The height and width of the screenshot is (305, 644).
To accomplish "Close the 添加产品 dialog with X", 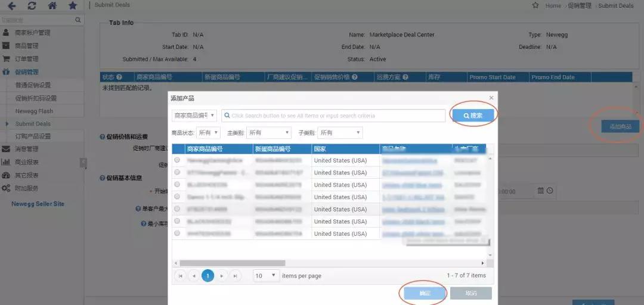I will pos(491,98).
